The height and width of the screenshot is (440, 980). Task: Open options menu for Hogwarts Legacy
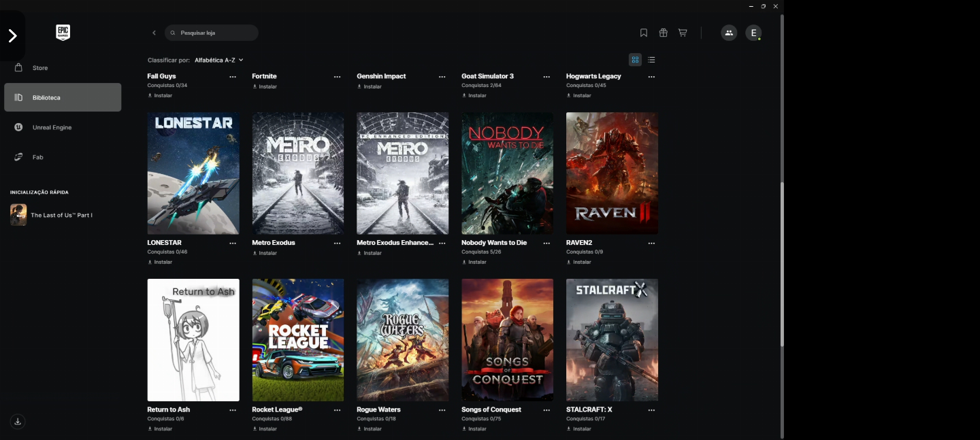(651, 77)
